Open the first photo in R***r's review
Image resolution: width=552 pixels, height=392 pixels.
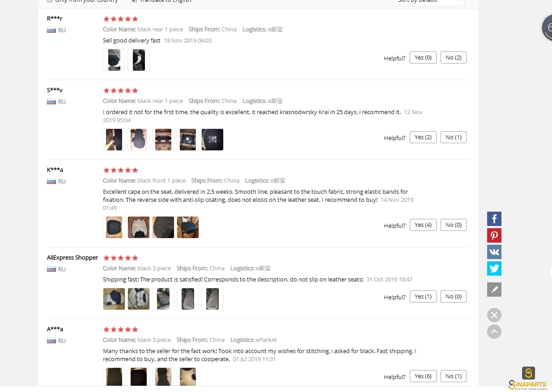114,60
